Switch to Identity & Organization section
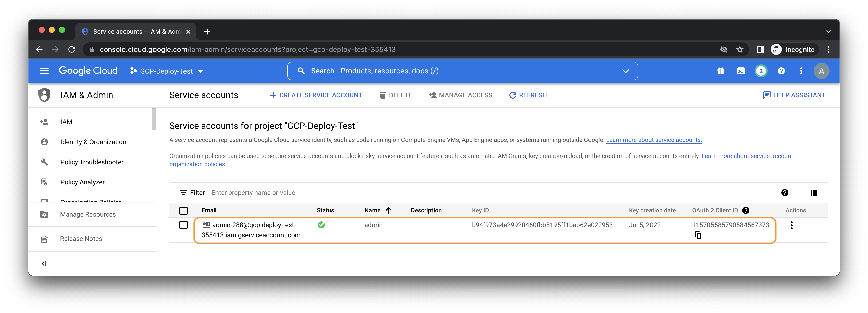Viewport: 868px width, 313px height. (x=93, y=142)
